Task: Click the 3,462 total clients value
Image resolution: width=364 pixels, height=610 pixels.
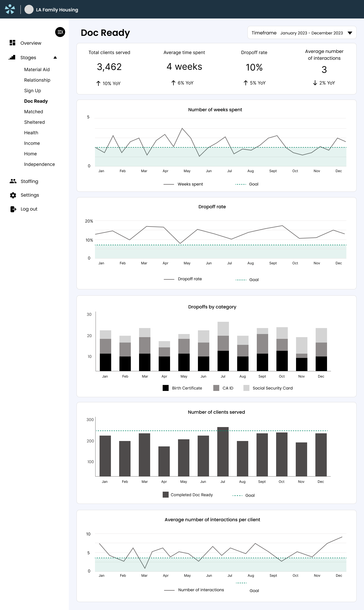Action: (109, 67)
